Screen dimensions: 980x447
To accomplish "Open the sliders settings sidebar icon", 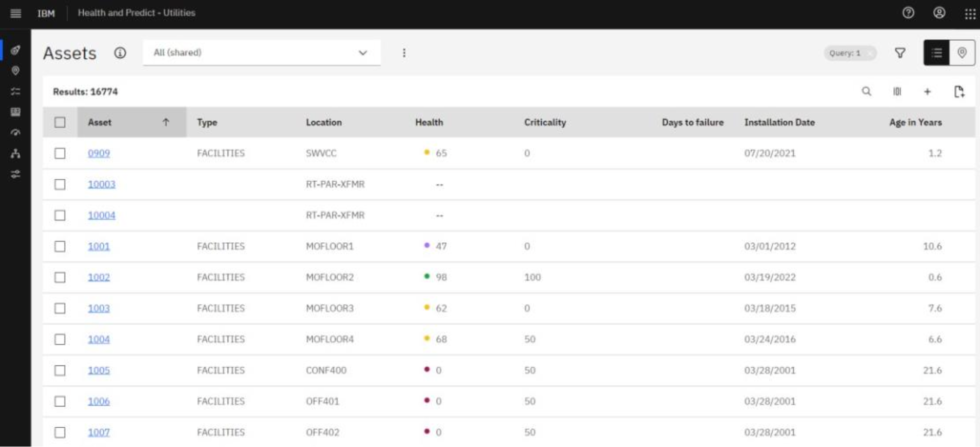I will pyautogui.click(x=15, y=174).
